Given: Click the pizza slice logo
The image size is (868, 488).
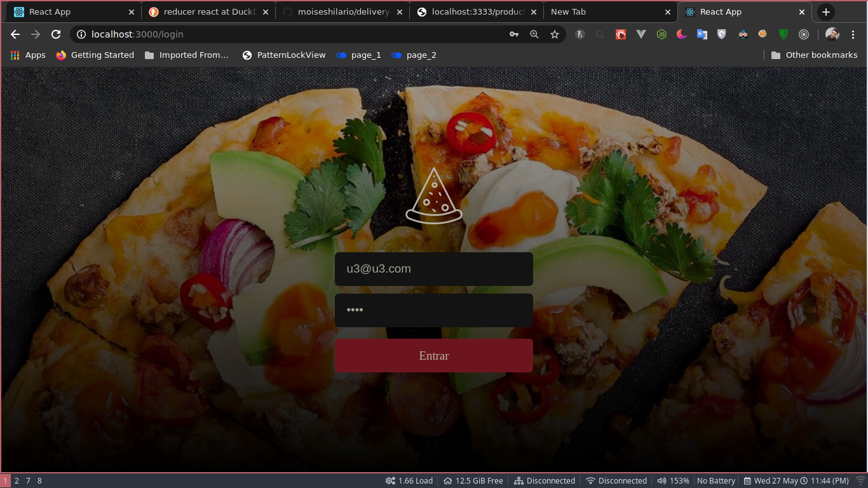Looking at the screenshot, I should point(434,196).
